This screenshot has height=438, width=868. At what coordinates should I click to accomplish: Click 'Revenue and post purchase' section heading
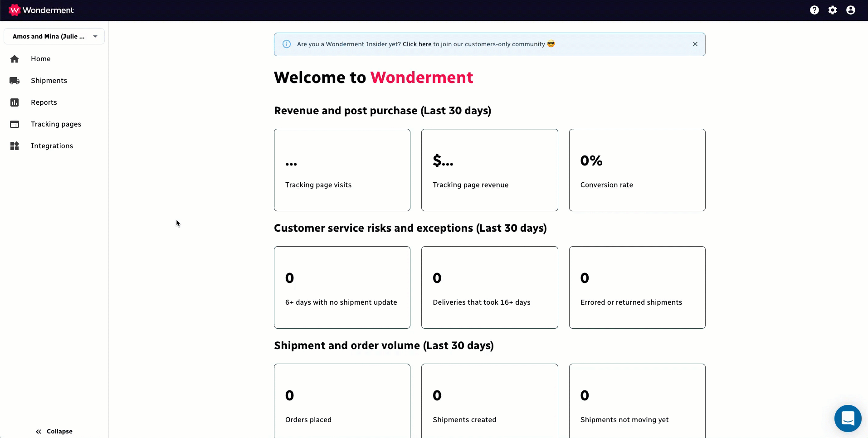pos(383,111)
